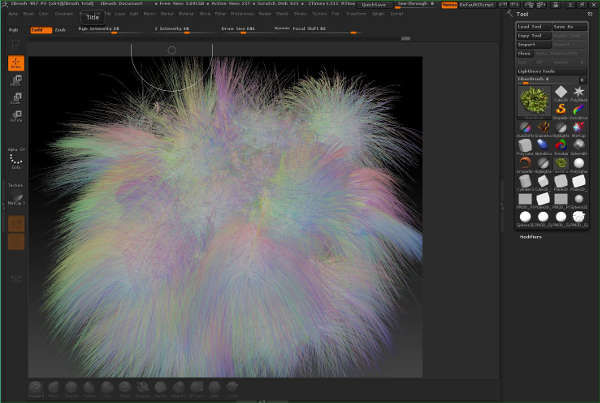The image size is (600, 403).
Task: Toggle the Zsub button
Action: 60,30
